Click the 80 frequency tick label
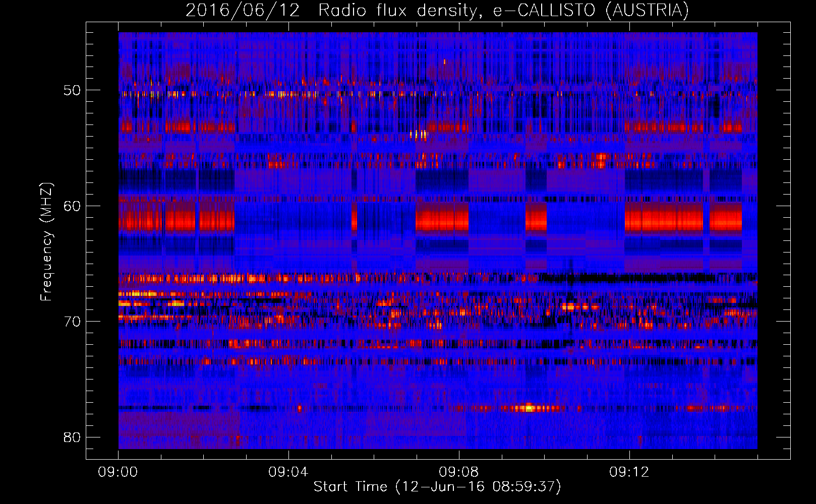The width and height of the screenshot is (816, 504). point(72,437)
